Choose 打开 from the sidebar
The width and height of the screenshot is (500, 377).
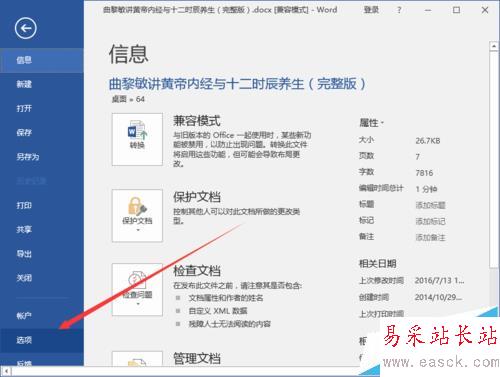click(x=42, y=108)
